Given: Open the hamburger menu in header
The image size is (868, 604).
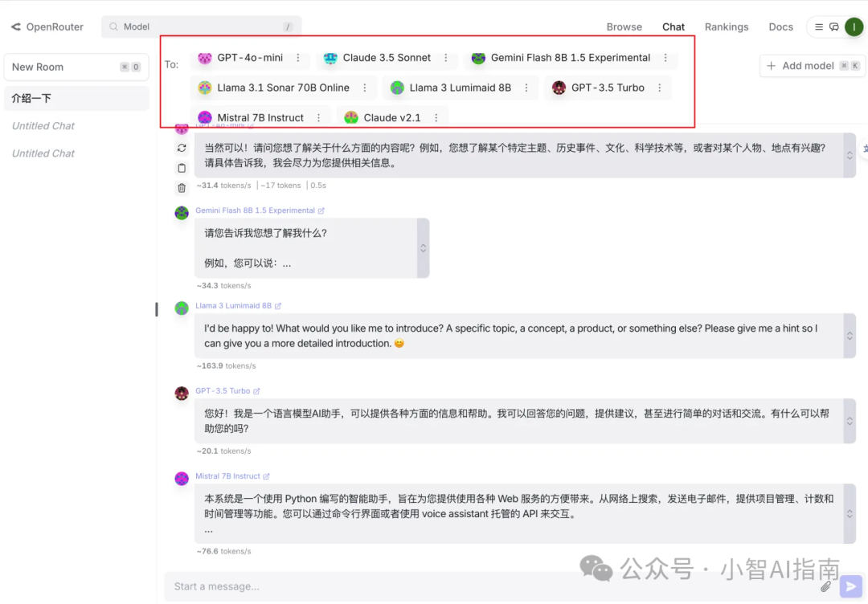Looking at the screenshot, I should [x=819, y=27].
